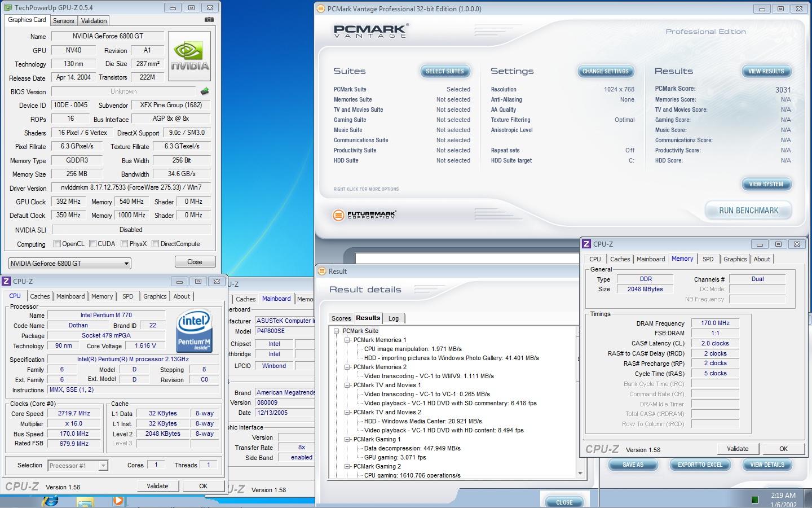Launch Windows Media Player from taskbar
The height and width of the screenshot is (508, 812).
pos(118,501)
